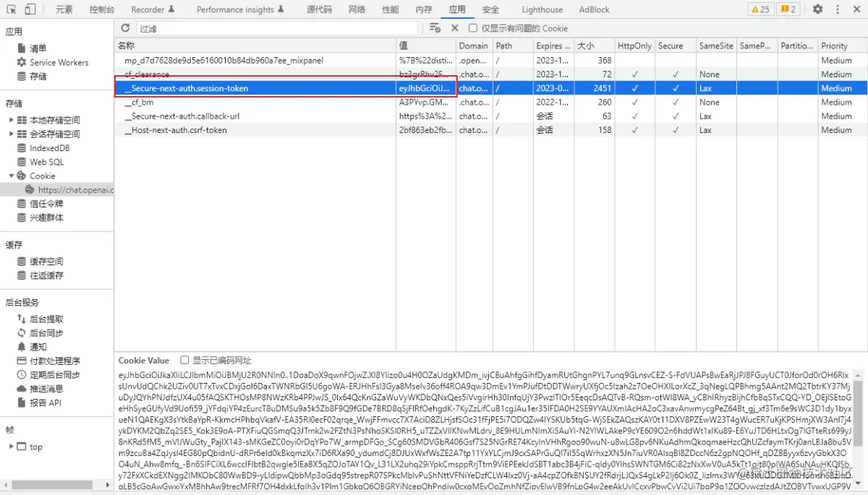Switch to the 源代码 tab
Image resolution: width=868 pixels, height=495 pixels.
319,9
